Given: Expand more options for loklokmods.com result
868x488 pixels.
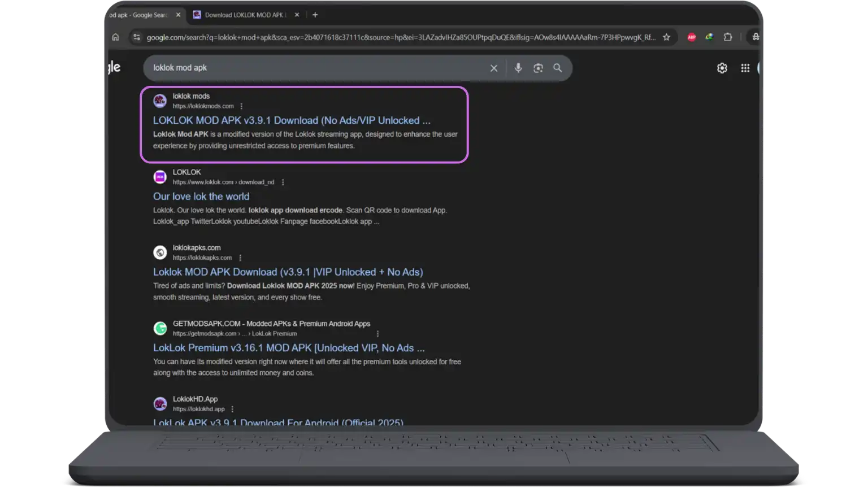Looking at the screenshot, I should click(241, 106).
